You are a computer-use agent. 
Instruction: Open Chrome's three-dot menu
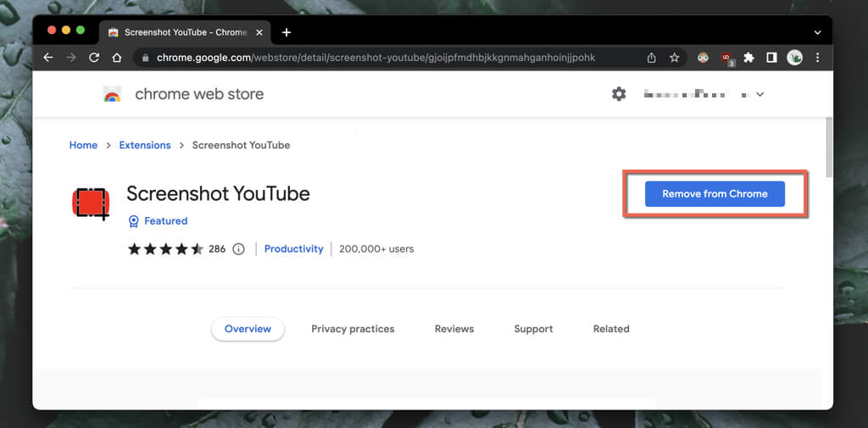(817, 58)
